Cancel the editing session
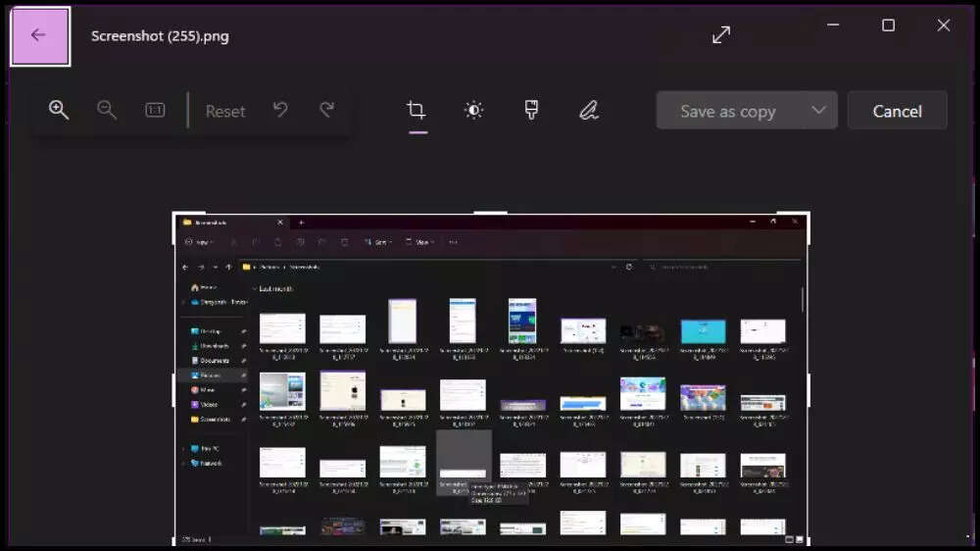 click(897, 111)
